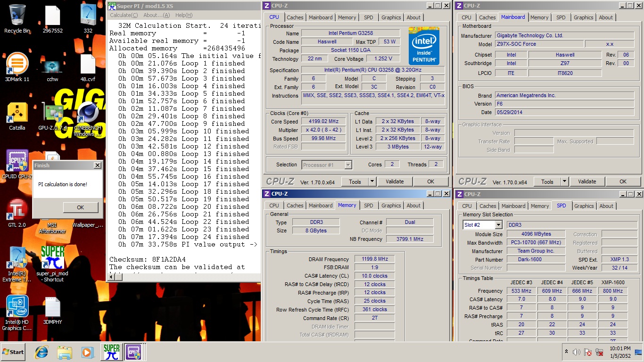Click left arrow of Super PI scrollbar
This screenshot has height=362, width=644.
pyautogui.click(x=112, y=277)
